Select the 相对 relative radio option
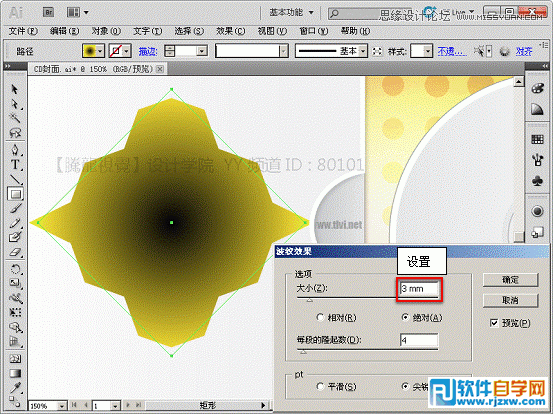Screen dimensions: 553x414 tap(320, 317)
